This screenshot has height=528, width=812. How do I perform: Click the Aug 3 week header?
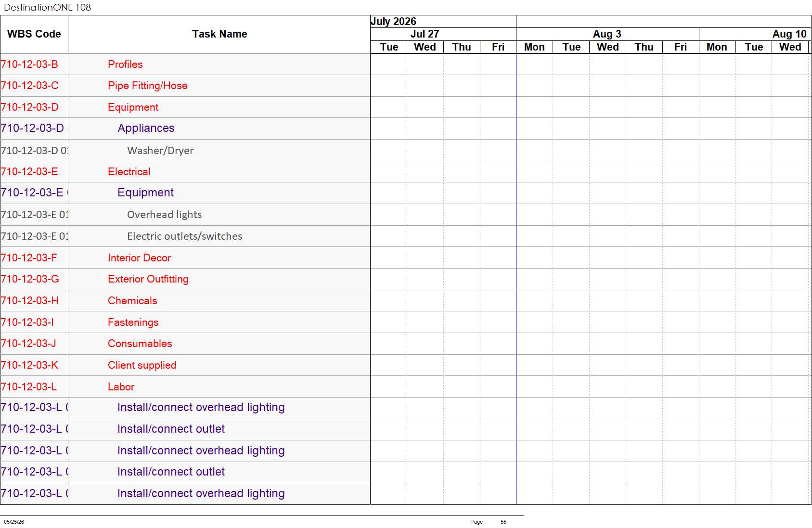click(x=607, y=34)
